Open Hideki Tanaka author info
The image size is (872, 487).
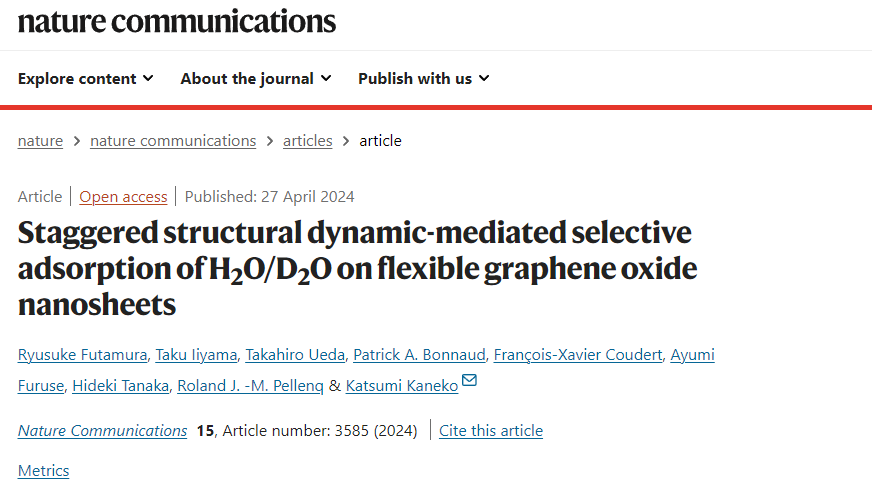click(x=121, y=386)
